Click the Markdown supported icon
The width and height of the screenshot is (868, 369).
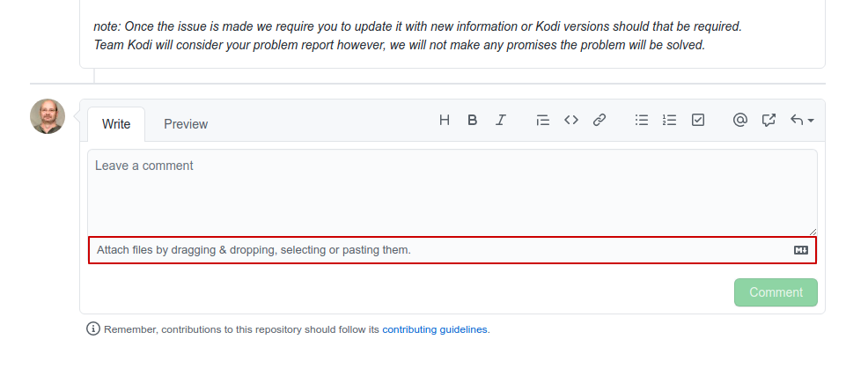coord(801,250)
